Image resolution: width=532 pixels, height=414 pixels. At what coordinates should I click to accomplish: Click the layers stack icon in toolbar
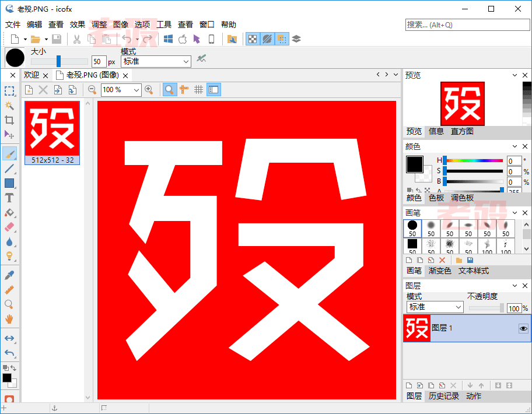pyautogui.click(x=296, y=39)
